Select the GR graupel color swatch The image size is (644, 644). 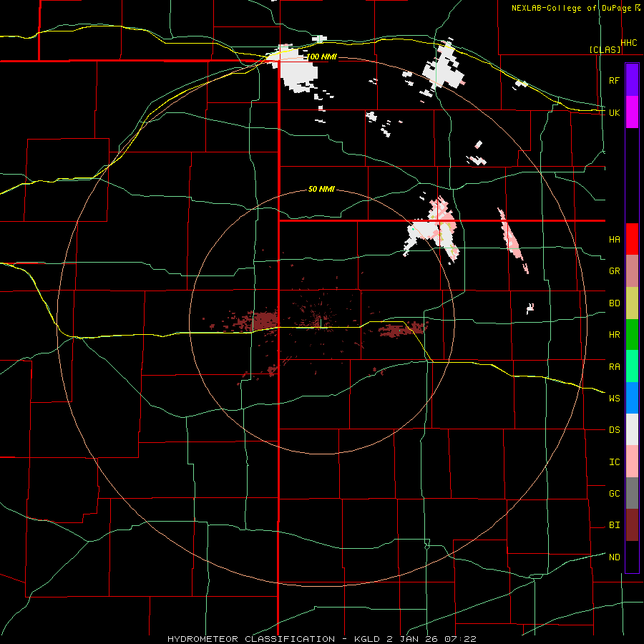(632, 271)
